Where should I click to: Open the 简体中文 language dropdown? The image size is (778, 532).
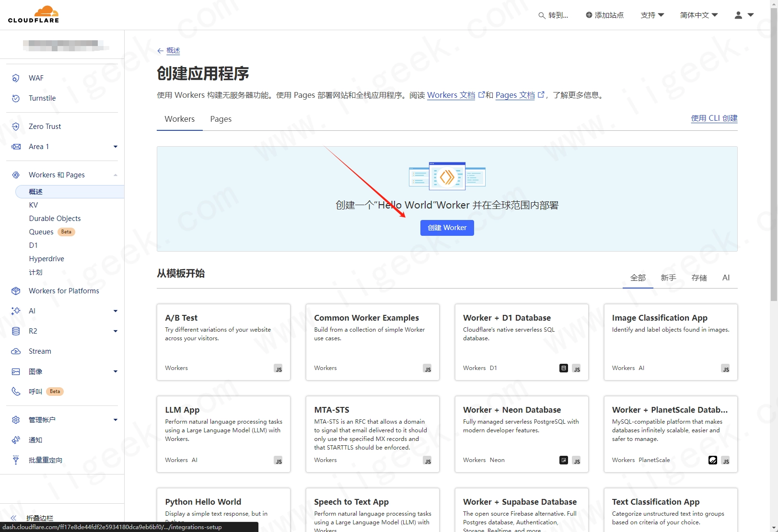pos(699,15)
